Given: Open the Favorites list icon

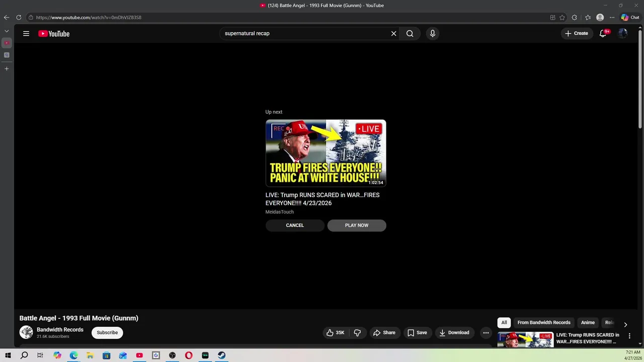Looking at the screenshot, I should [x=588, y=18].
